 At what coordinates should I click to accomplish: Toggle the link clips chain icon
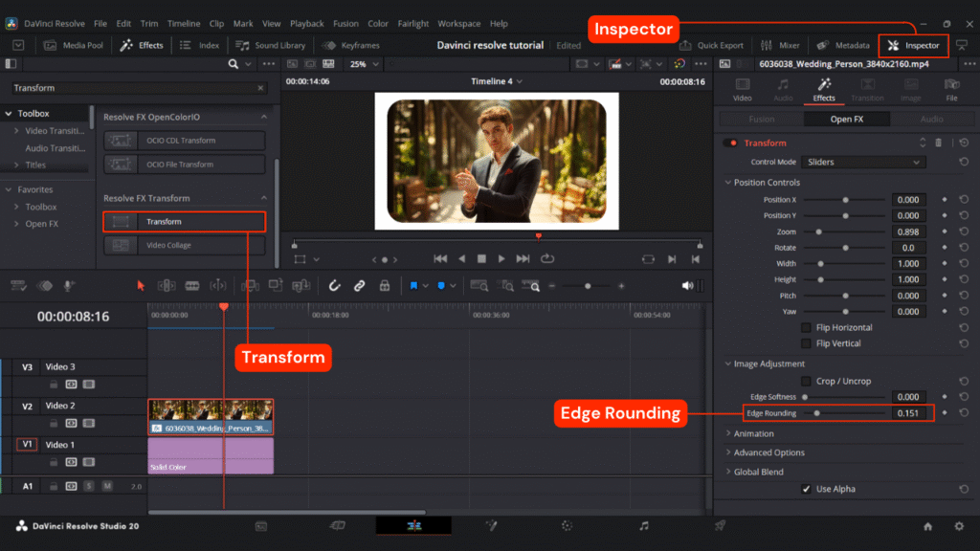coord(359,285)
